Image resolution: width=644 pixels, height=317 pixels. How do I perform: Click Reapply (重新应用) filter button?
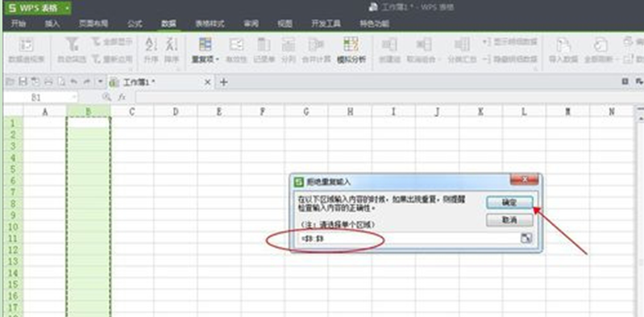tap(112, 59)
